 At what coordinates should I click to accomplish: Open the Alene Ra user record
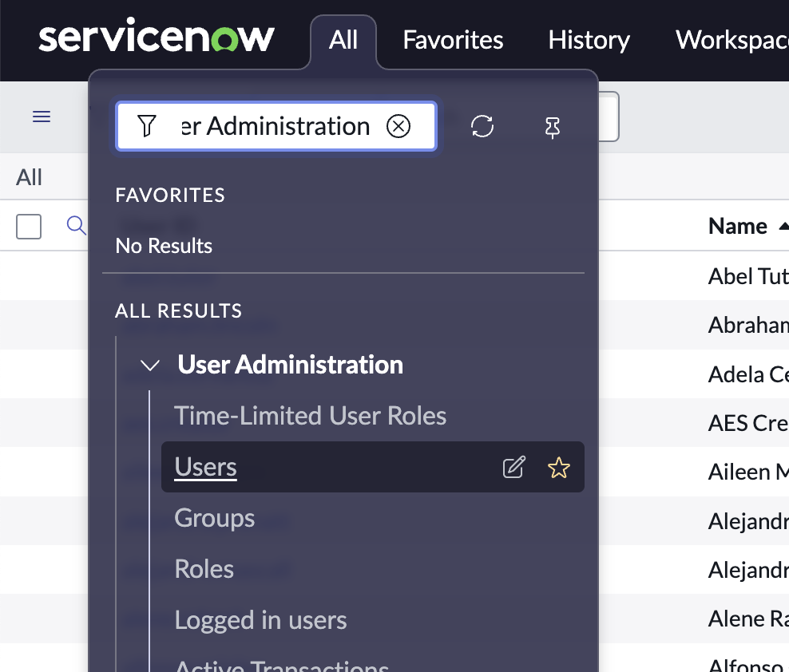(x=748, y=619)
